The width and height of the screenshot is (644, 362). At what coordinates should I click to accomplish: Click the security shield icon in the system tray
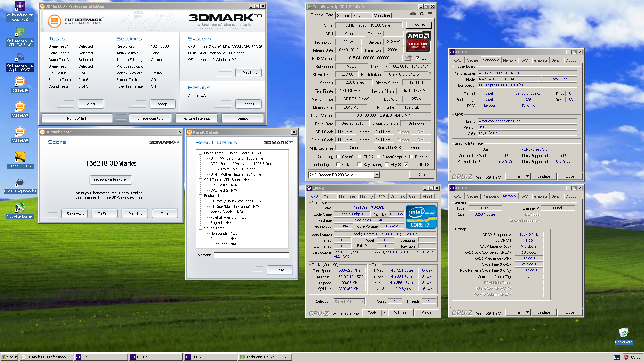tap(626, 357)
